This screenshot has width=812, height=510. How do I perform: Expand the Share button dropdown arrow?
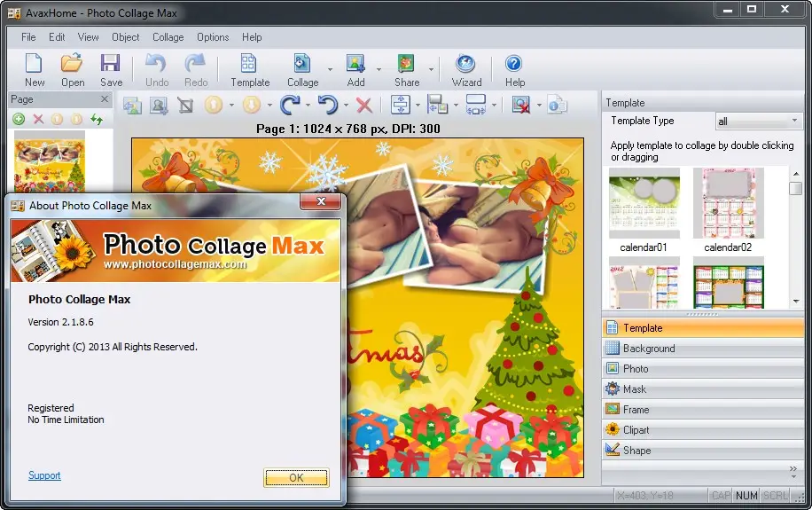(431, 69)
